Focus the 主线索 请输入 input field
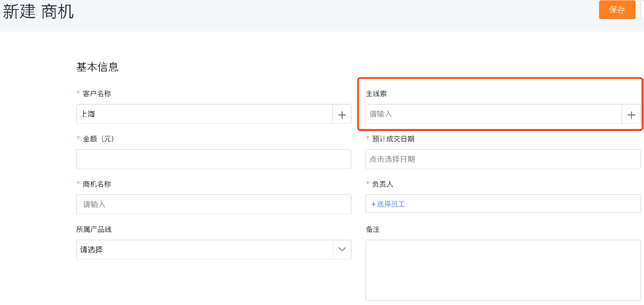The height and width of the screenshot is (305, 644). point(494,114)
